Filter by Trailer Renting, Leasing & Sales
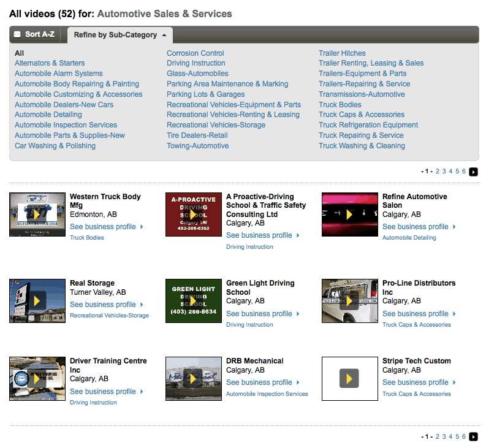 tap(371, 63)
